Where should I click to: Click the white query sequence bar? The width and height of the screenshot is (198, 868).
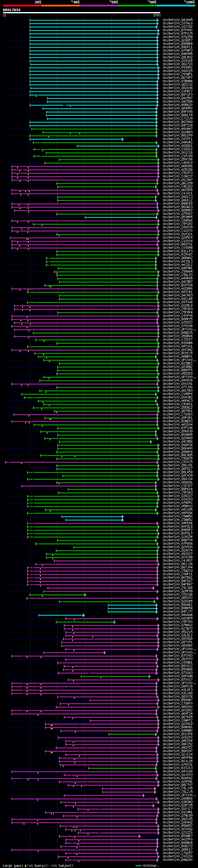81,13
